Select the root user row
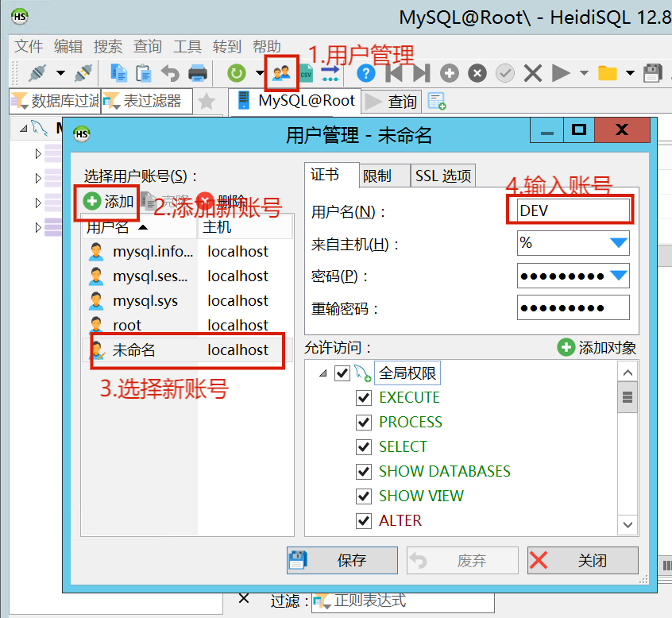672x618 pixels. tap(187, 326)
